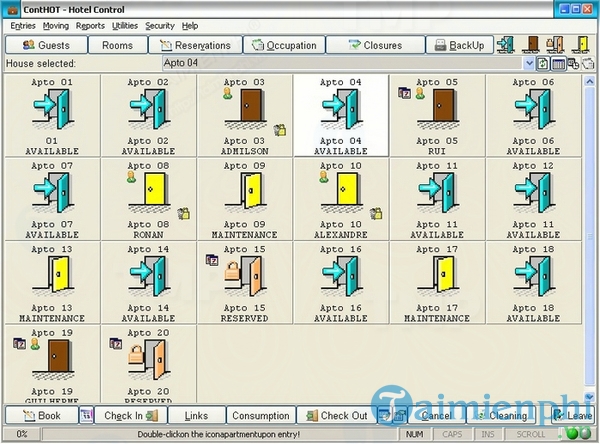Click the brown occupied-door filter icon in toolbar
Image resolution: width=600 pixels, height=444 pixels.
531,45
